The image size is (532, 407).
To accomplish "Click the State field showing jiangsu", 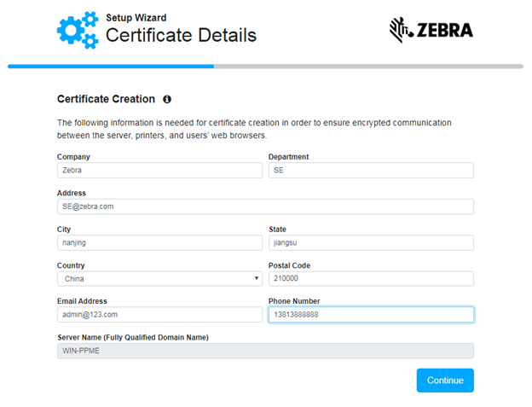I will 371,243.
